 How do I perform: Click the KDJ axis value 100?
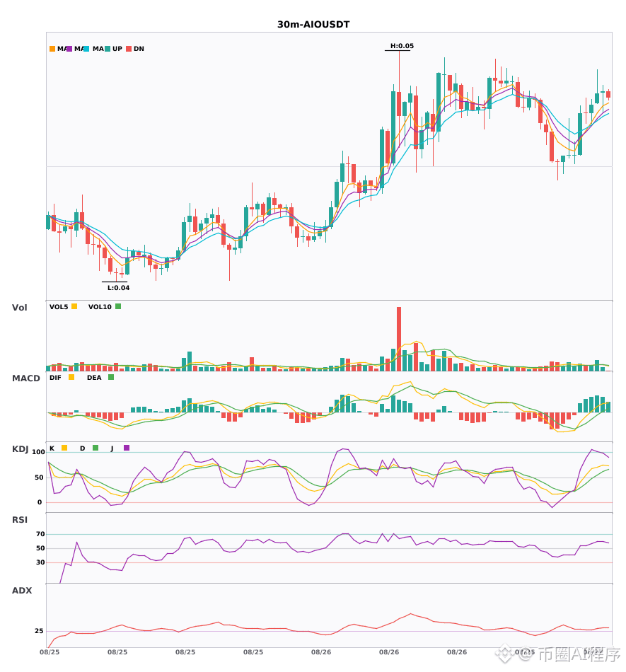pyautogui.click(x=38, y=452)
